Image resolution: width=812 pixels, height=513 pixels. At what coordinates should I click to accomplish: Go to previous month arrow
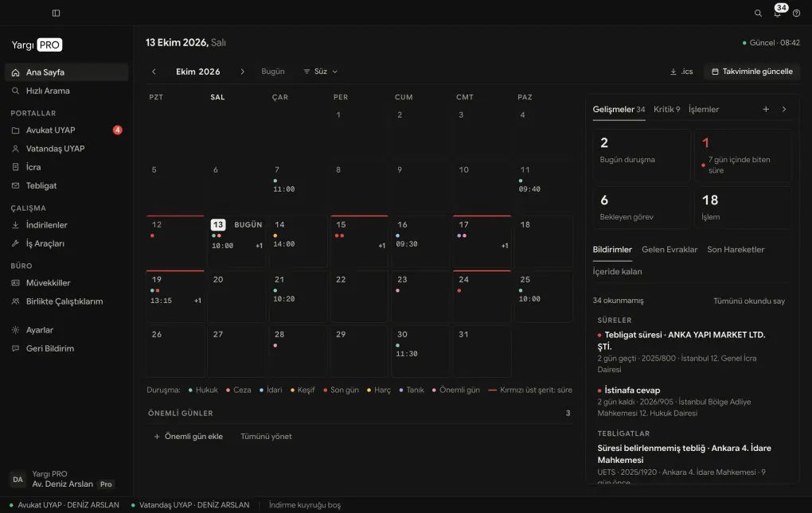pyautogui.click(x=154, y=72)
